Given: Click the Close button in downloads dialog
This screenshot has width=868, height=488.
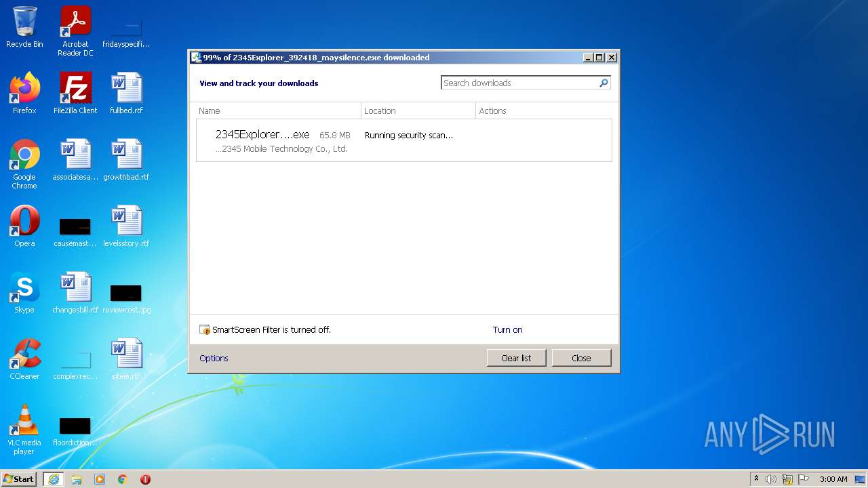Looking at the screenshot, I should click(x=581, y=358).
